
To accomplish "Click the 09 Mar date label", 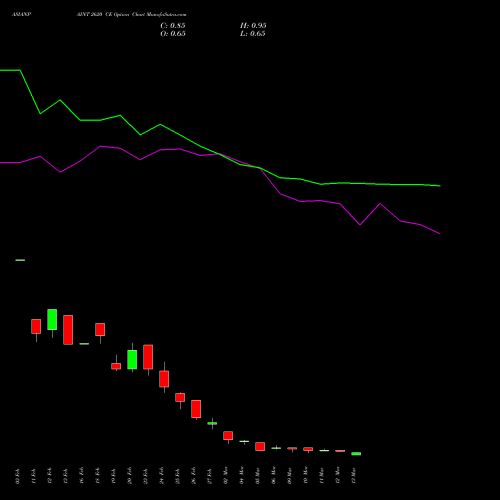I will 289,476.
